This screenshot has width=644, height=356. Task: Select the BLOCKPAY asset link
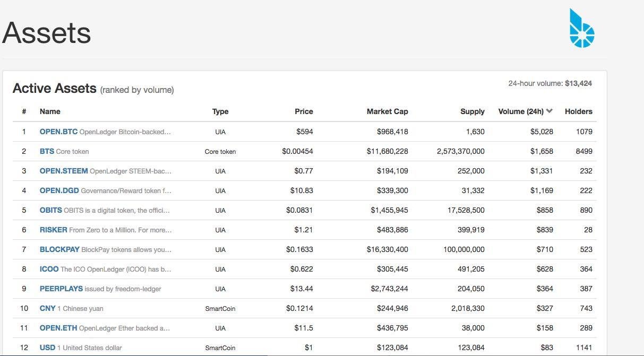point(59,249)
